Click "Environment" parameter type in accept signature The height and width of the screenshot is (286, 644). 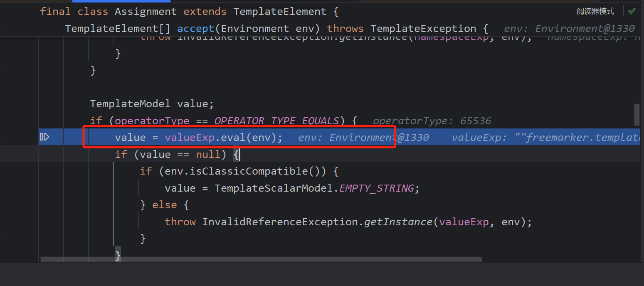255,29
